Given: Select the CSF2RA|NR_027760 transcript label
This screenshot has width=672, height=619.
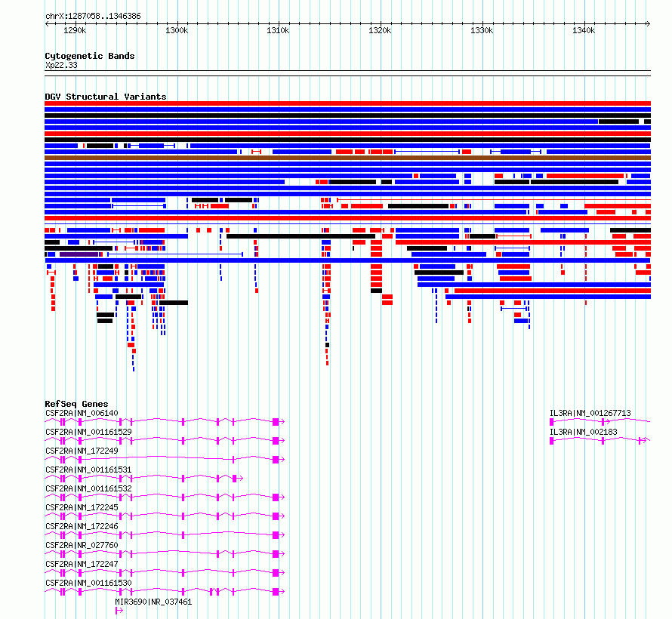Looking at the screenshot, I should [x=82, y=545].
